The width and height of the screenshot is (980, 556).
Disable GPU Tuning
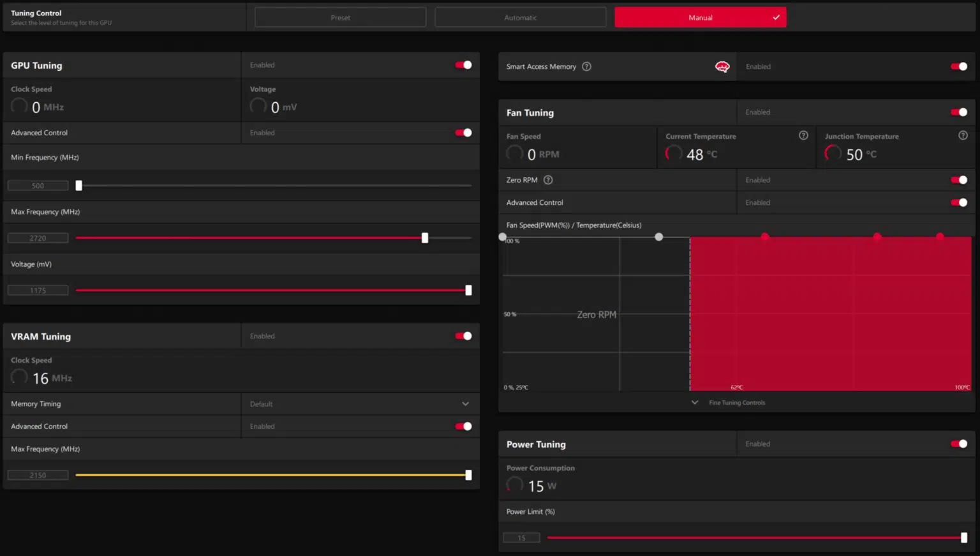tap(462, 64)
